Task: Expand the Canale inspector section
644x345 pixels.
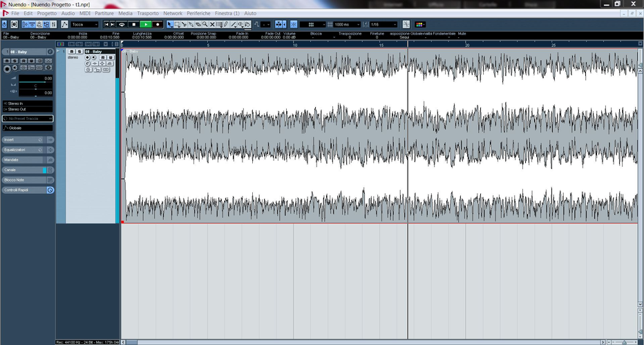Action: click(23, 170)
